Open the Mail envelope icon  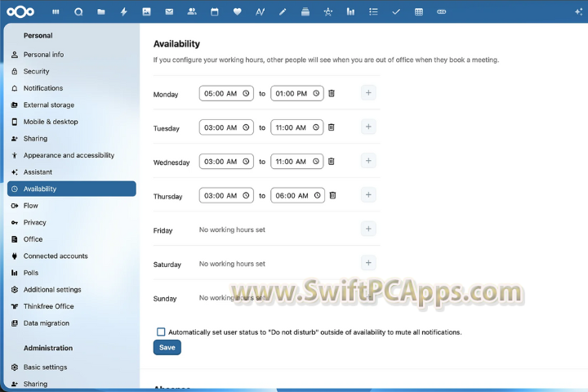(169, 12)
